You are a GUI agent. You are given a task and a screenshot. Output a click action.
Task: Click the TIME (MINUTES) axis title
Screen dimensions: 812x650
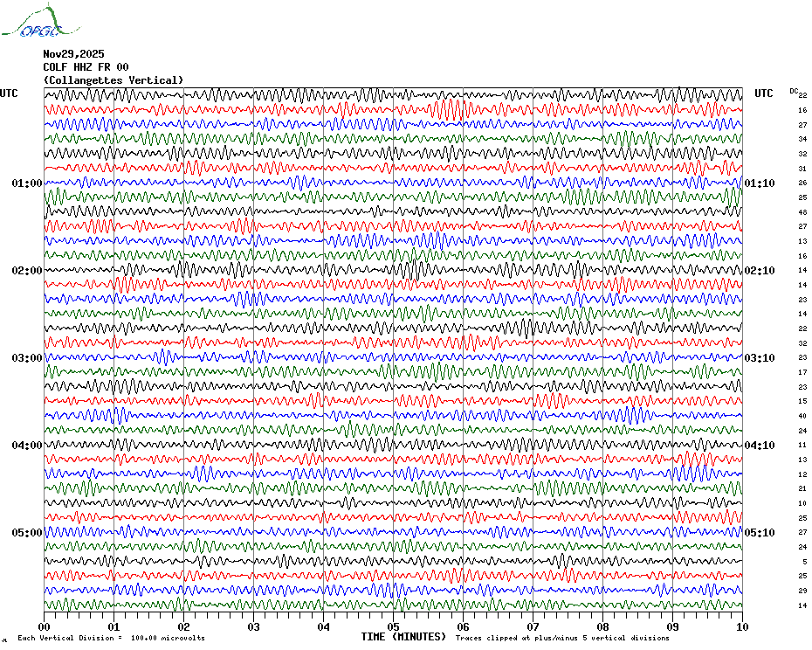(403, 637)
